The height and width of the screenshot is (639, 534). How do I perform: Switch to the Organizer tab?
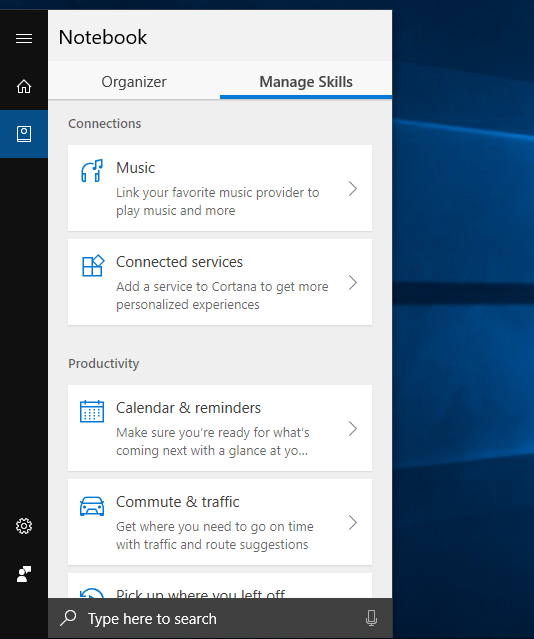click(x=134, y=82)
